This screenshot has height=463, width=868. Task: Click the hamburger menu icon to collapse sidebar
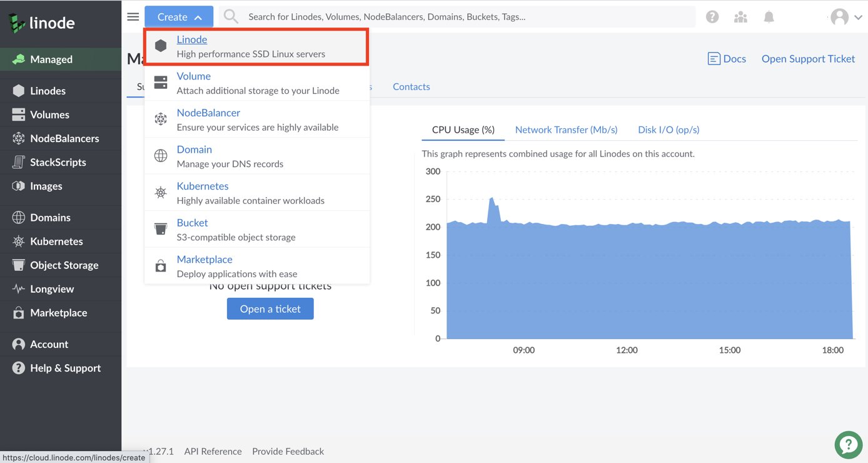(x=133, y=17)
